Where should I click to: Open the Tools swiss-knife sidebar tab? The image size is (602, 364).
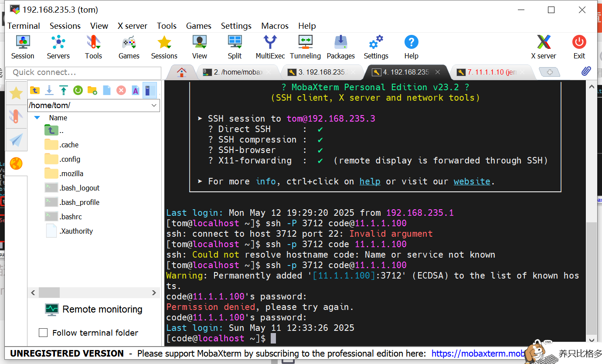(x=16, y=116)
